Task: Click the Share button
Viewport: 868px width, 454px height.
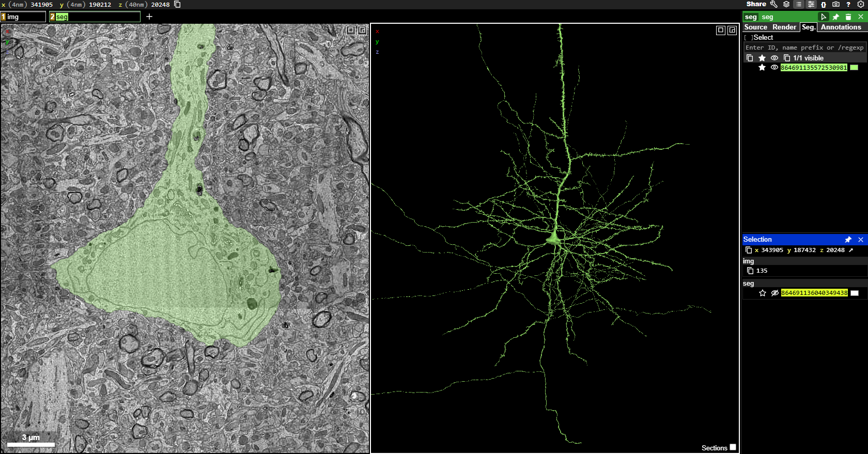Action: pos(756,4)
